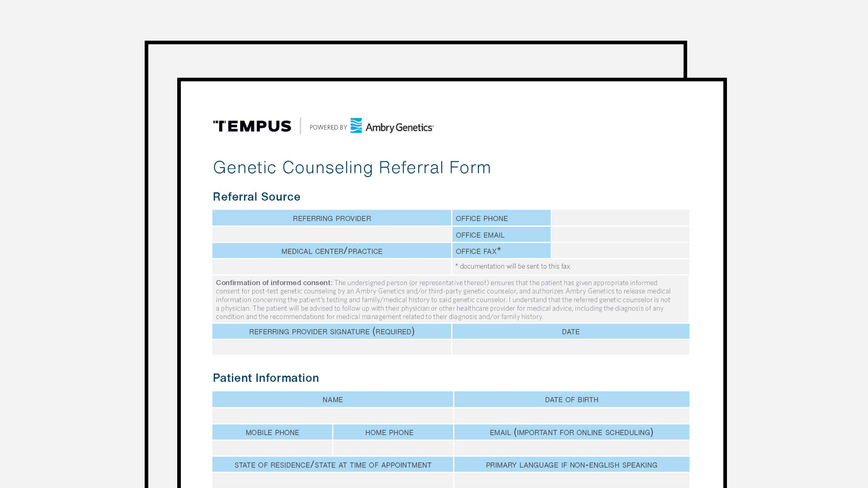
Task: Click the Tempus logo icon
Action: [x=251, y=127]
